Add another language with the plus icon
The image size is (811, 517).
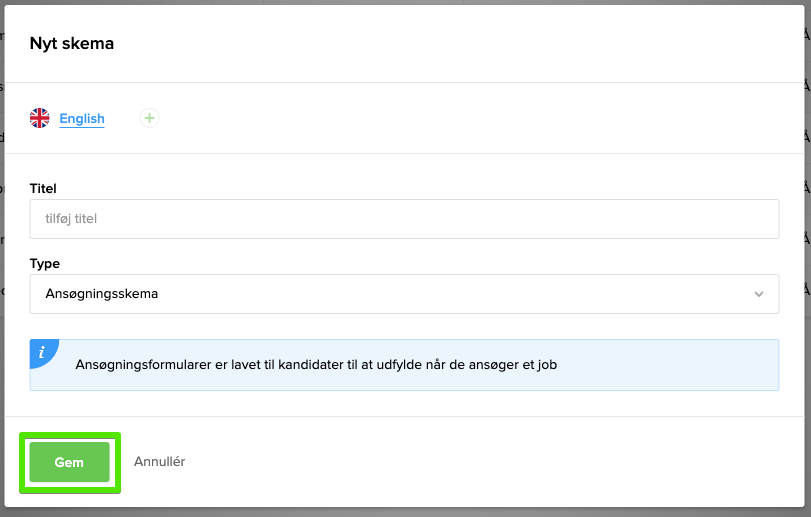[149, 119]
